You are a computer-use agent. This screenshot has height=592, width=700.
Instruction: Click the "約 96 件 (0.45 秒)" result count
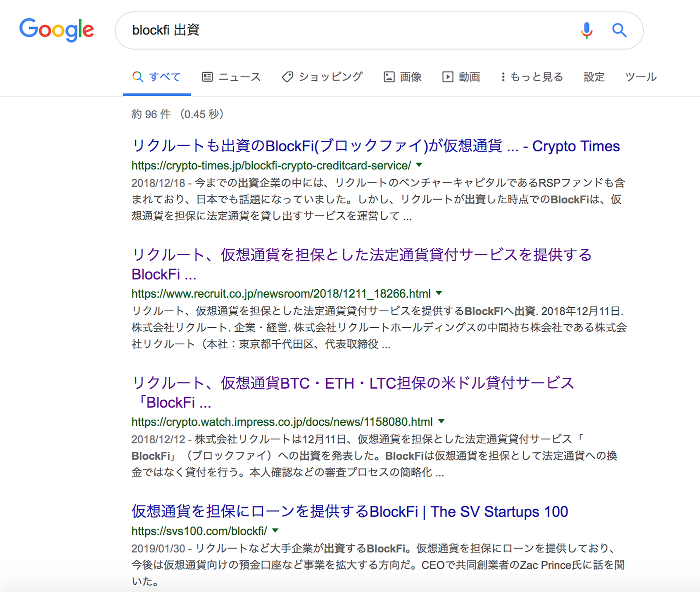pyautogui.click(x=177, y=114)
